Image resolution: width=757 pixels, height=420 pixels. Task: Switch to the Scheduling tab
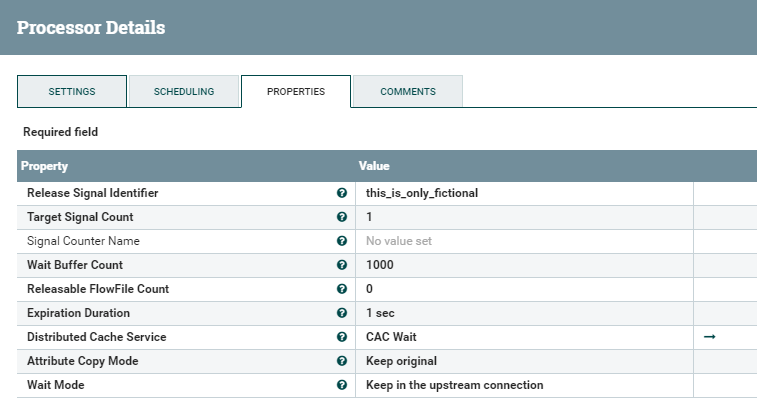point(184,91)
